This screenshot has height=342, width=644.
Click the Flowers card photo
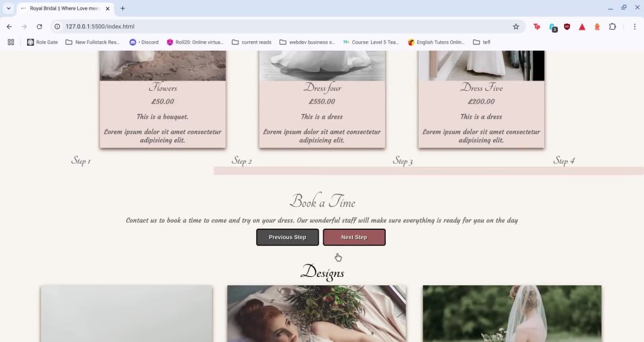click(163, 66)
